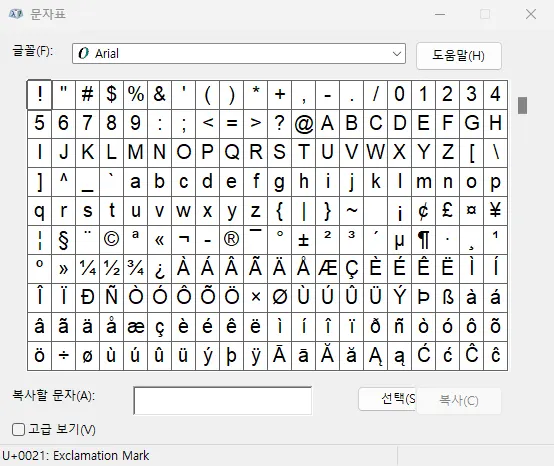Choose the ¤ currency sign cell
Image resolution: width=554 pixels, height=466 pixels.
pyautogui.click(x=471, y=211)
